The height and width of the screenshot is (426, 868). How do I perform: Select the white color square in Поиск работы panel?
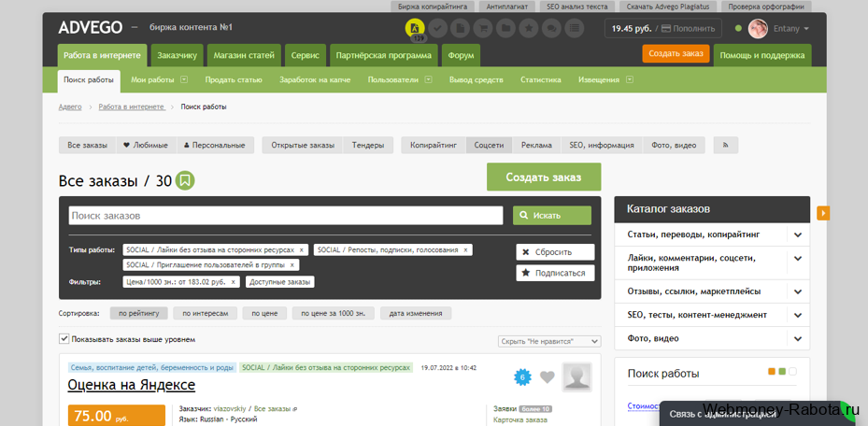(792, 371)
